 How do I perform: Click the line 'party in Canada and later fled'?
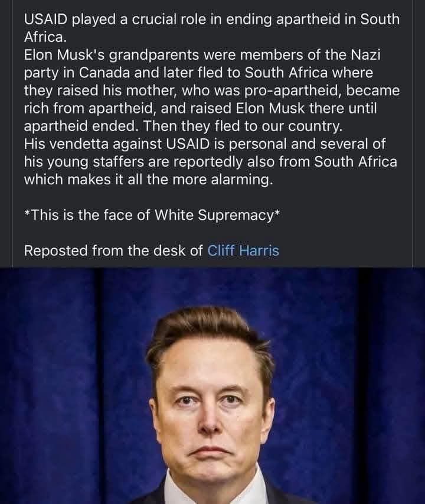pos(198,72)
